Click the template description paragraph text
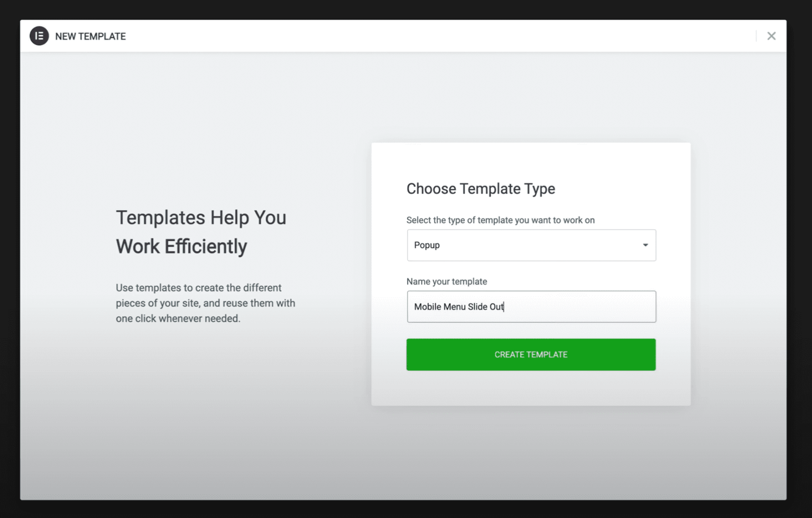Image resolution: width=812 pixels, height=518 pixels. click(x=205, y=303)
